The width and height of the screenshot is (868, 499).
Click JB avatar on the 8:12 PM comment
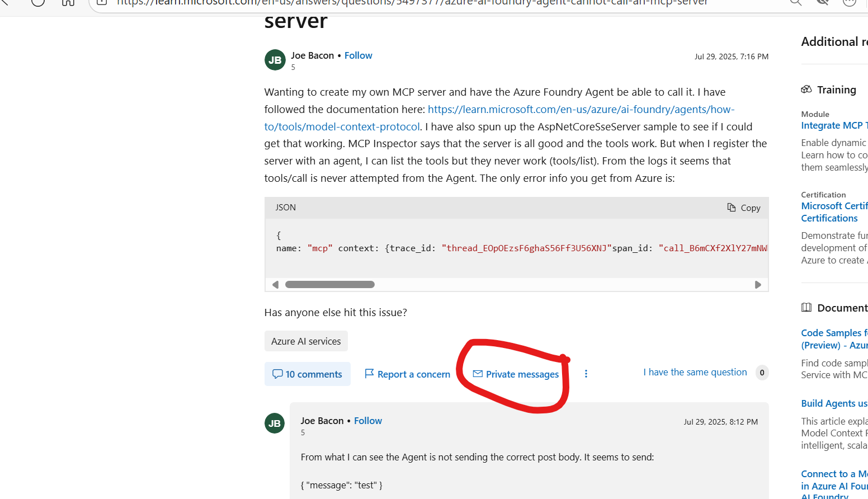pos(275,423)
